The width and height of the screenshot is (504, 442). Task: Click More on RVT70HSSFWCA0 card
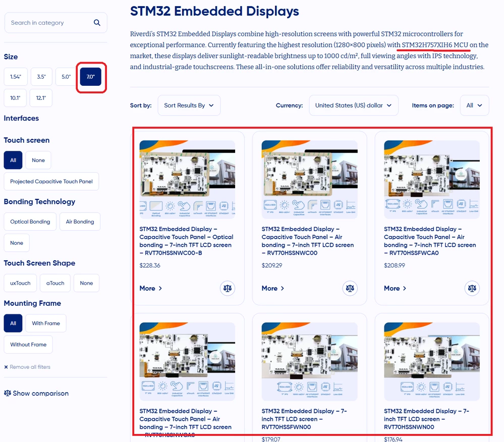click(x=395, y=288)
